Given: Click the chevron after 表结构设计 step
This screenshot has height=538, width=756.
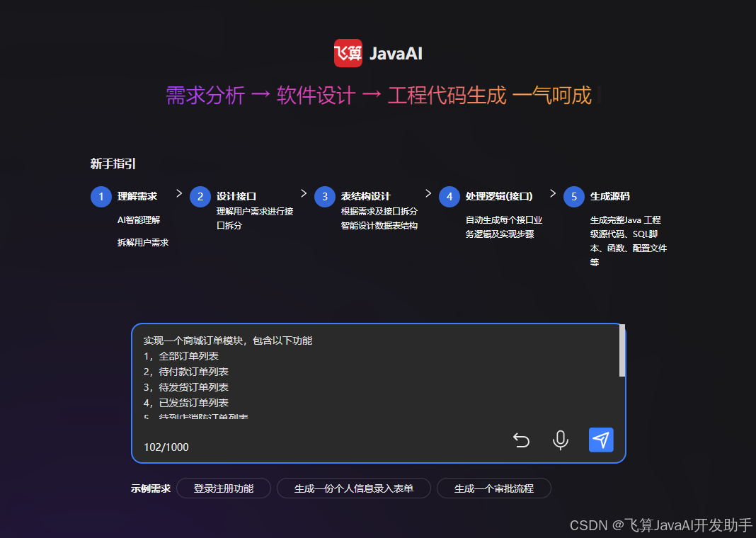Looking at the screenshot, I should pos(428,193).
